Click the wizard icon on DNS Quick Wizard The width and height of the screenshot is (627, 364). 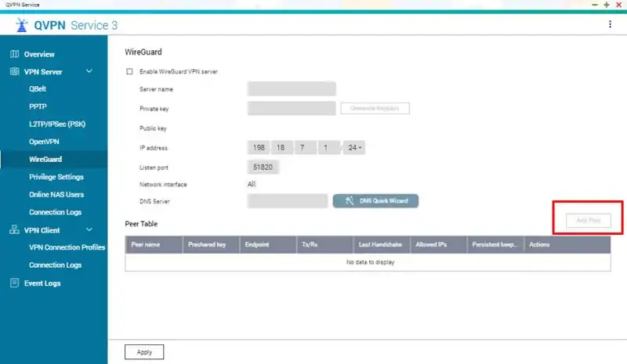point(350,200)
